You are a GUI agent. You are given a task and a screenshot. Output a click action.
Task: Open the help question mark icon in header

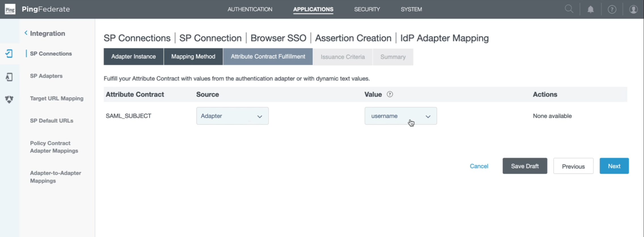(x=612, y=9)
